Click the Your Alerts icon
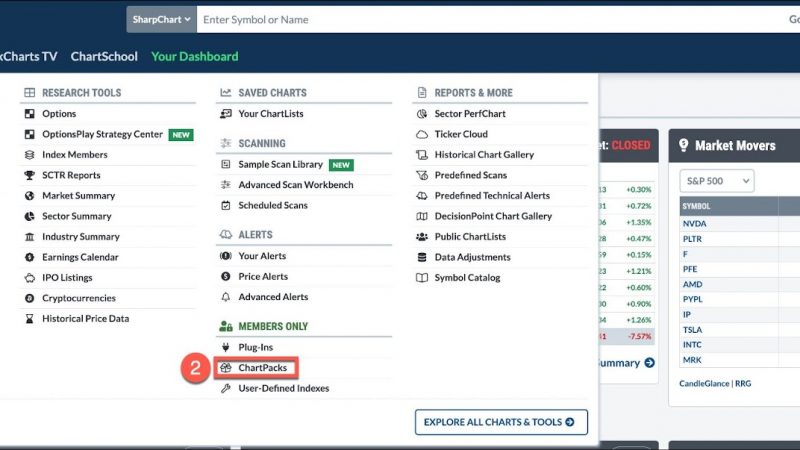Image resolution: width=800 pixels, height=450 pixels. pyautogui.click(x=226, y=256)
